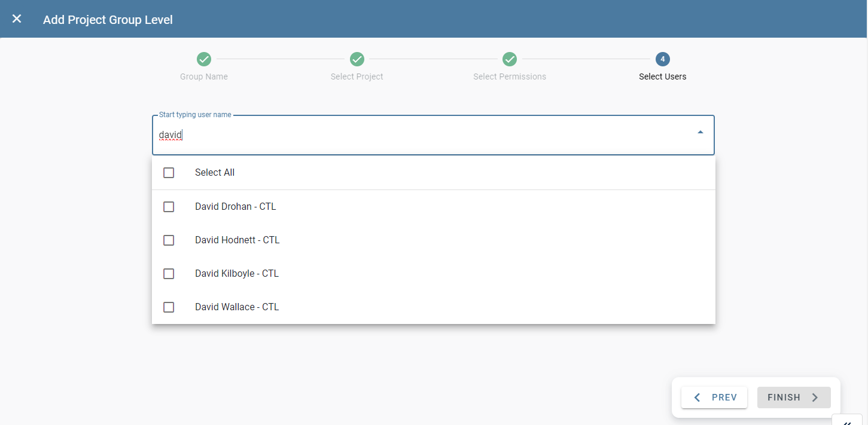This screenshot has height=425, width=868.
Task: Check the David Wallace - CTL checkbox
Action: [168, 307]
